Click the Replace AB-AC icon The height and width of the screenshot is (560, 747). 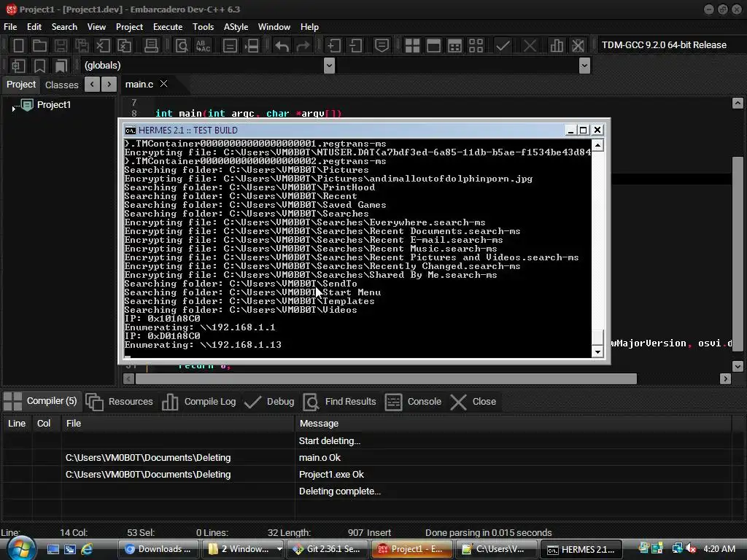(203, 46)
